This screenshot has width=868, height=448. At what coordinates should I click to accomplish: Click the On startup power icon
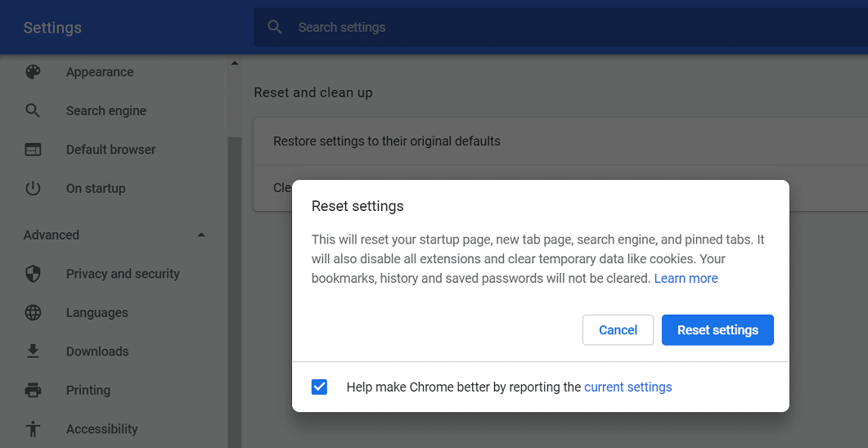tap(33, 188)
